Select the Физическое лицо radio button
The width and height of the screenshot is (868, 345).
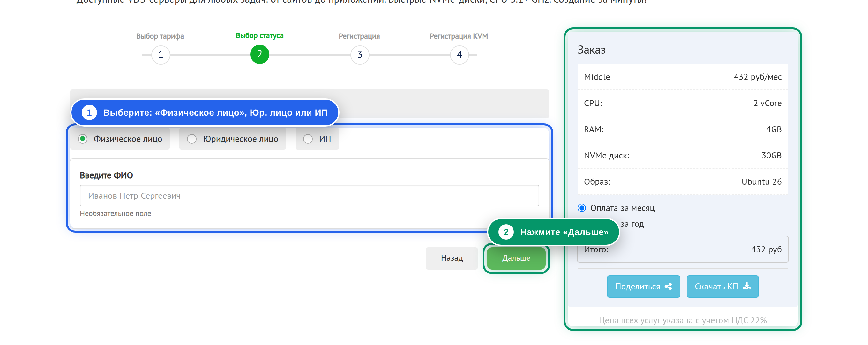[x=83, y=139]
